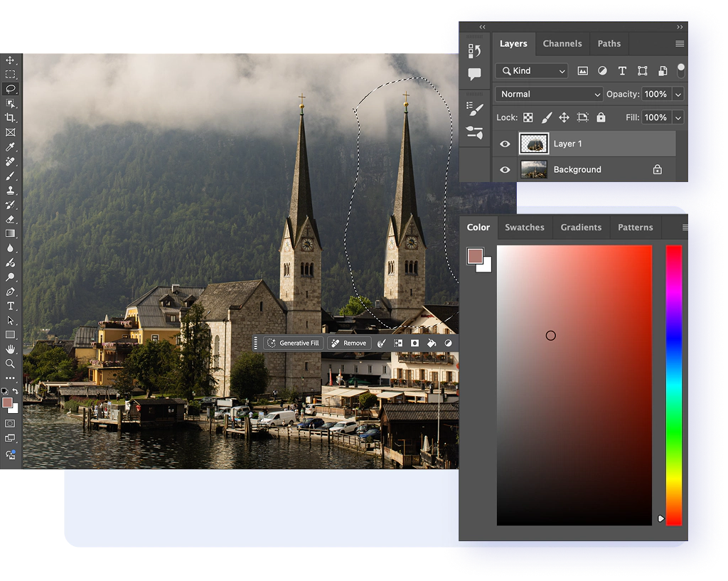
Task: Open the Kind filter dropdown
Action: coord(532,71)
